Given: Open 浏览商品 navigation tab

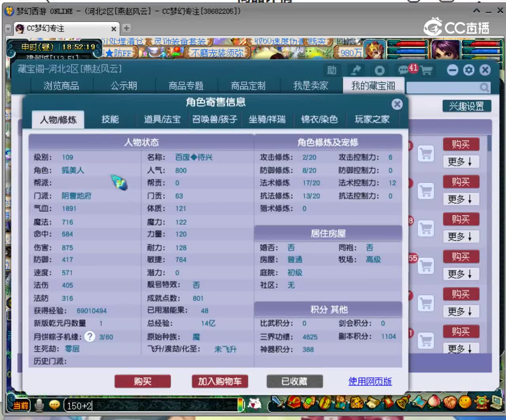Looking at the screenshot, I should [x=61, y=86].
